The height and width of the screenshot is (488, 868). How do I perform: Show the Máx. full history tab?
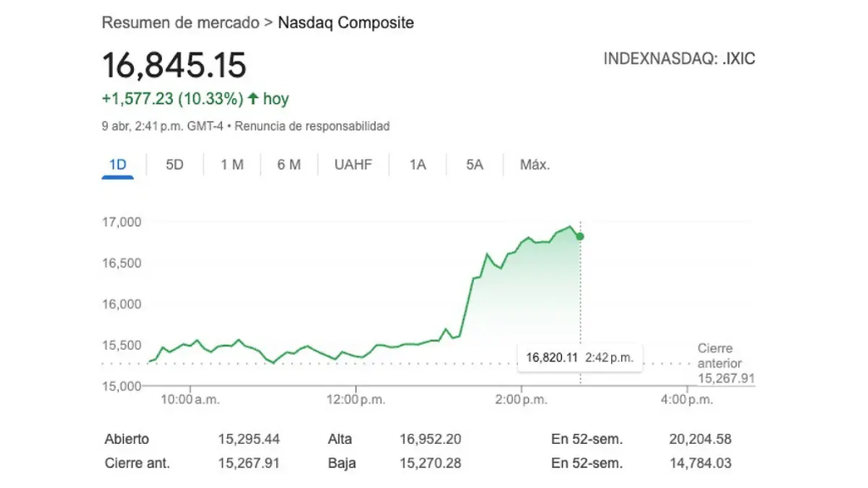[535, 164]
